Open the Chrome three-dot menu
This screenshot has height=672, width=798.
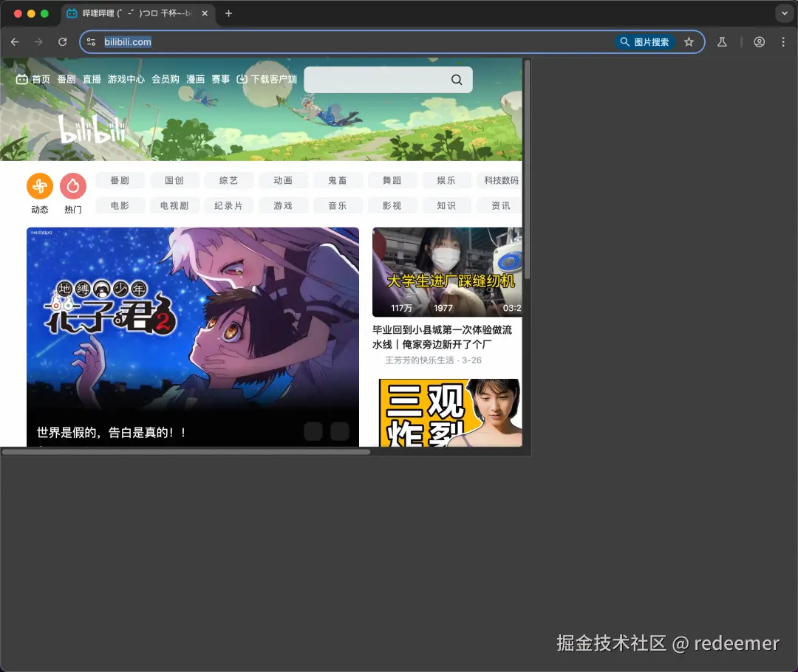point(783,42)
